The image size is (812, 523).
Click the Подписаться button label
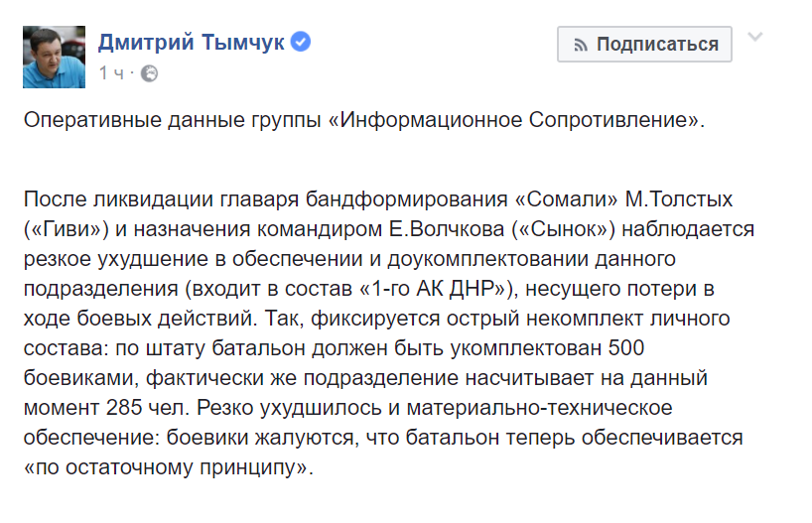657,45
